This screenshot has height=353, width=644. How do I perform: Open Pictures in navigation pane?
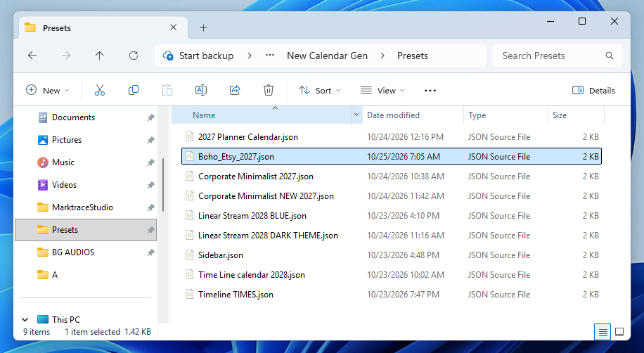[67, 140]
